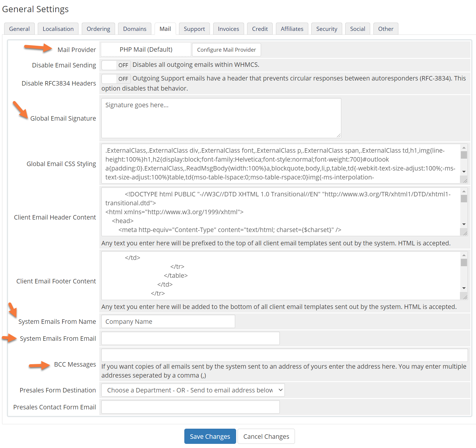Click the Cancel Changes button
The image size is (476, 448).
coord(266,436)
